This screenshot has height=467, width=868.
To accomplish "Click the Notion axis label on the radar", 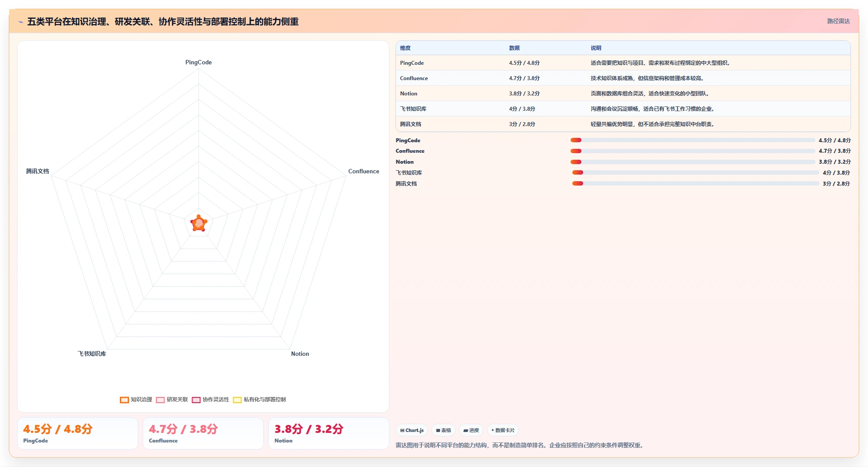I will point(300,354).
